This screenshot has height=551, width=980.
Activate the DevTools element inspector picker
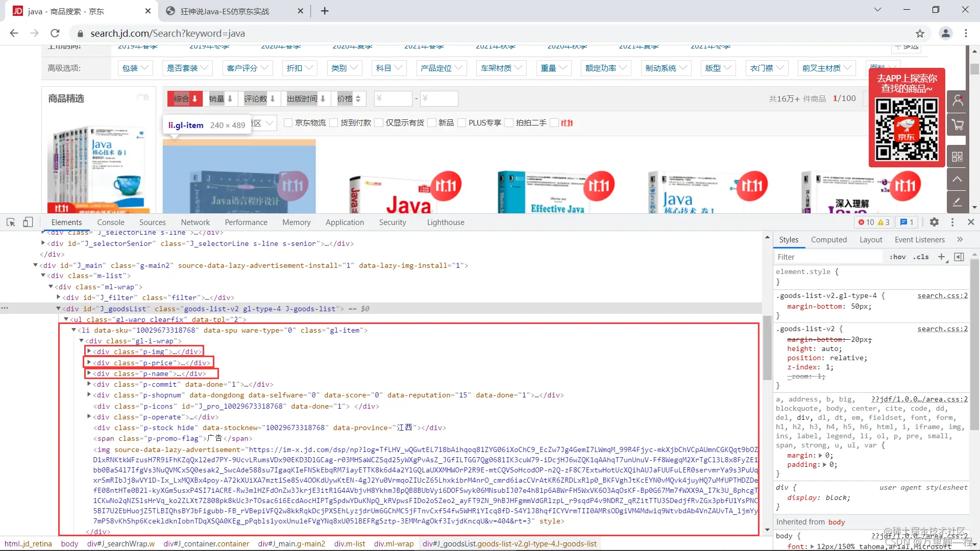pyautogui.click(x=11, y=222)
